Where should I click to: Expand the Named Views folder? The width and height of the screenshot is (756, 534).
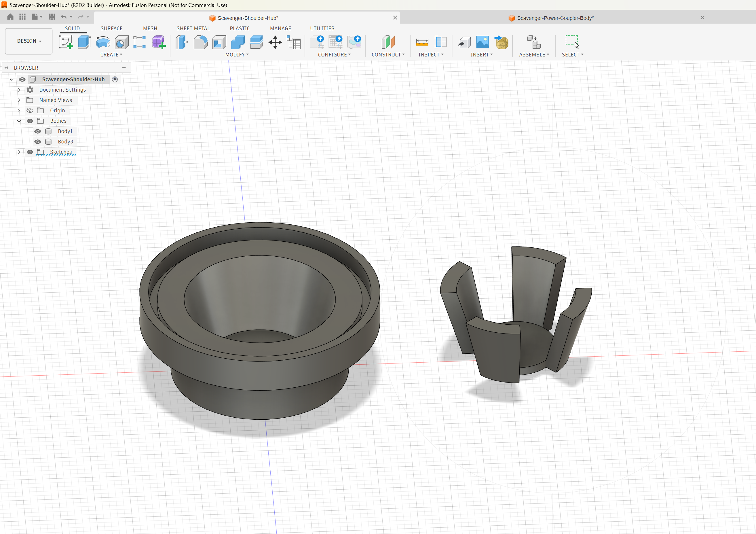pos(19,100)
